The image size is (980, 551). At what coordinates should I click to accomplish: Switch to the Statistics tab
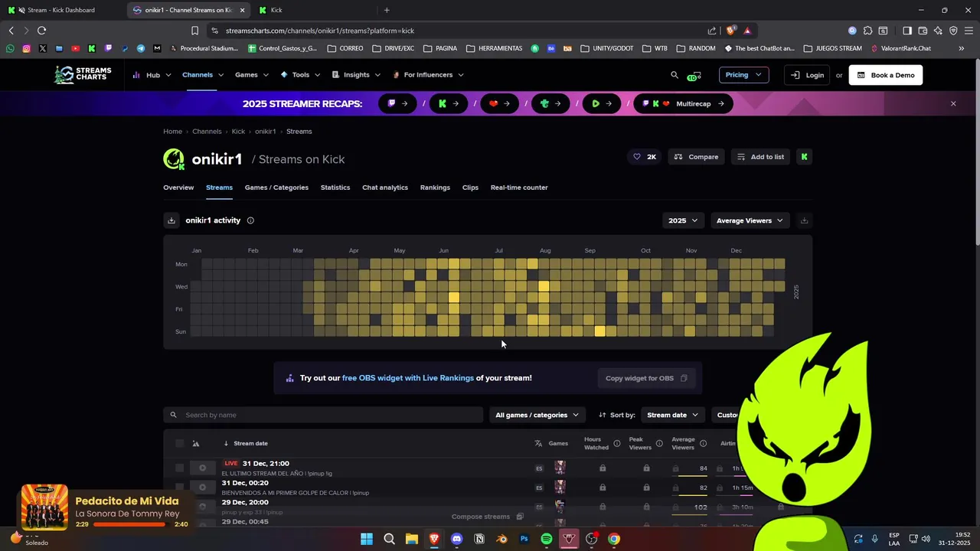pos(335,187)
